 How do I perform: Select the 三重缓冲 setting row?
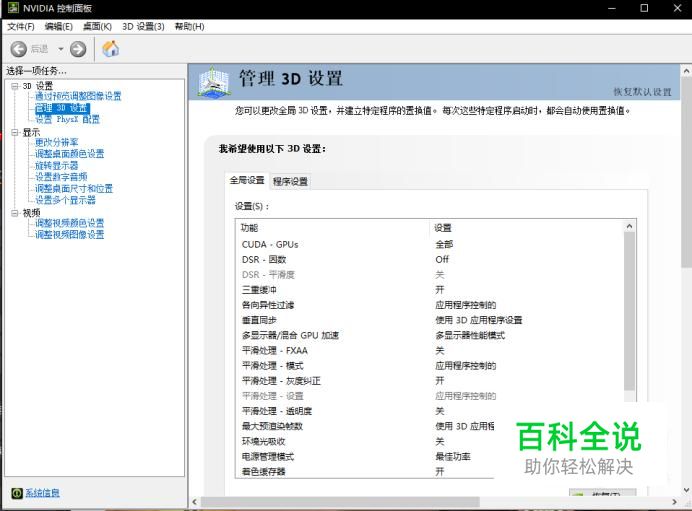(430, 290)
